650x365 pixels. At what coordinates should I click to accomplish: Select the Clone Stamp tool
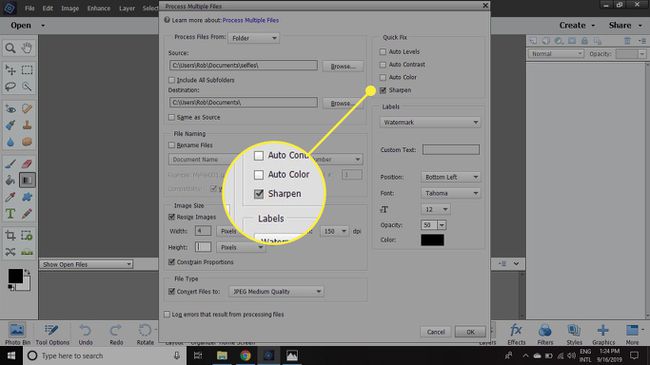pyautogui.click(x=27, y=125)
